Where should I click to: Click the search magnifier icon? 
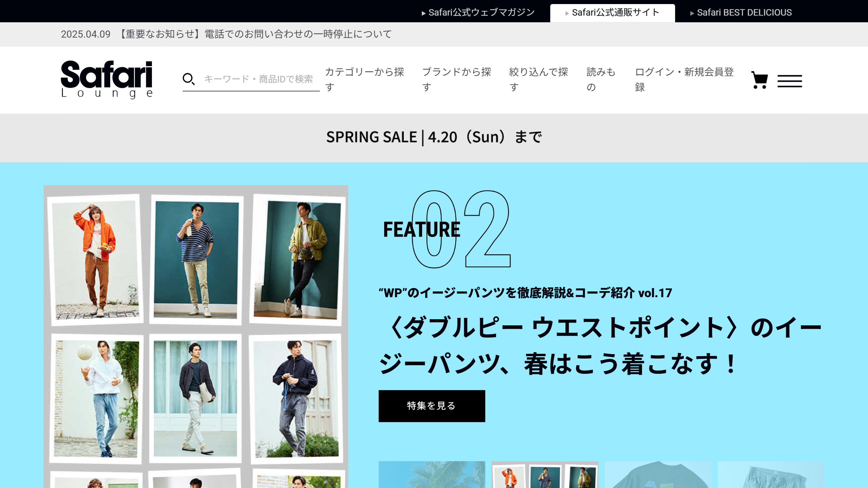[189, 79]
